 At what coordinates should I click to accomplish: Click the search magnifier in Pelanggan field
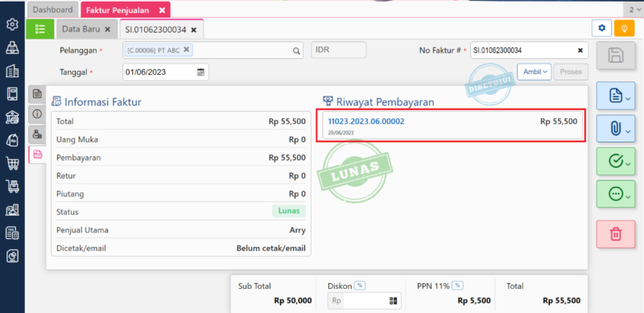pos(295,51)
